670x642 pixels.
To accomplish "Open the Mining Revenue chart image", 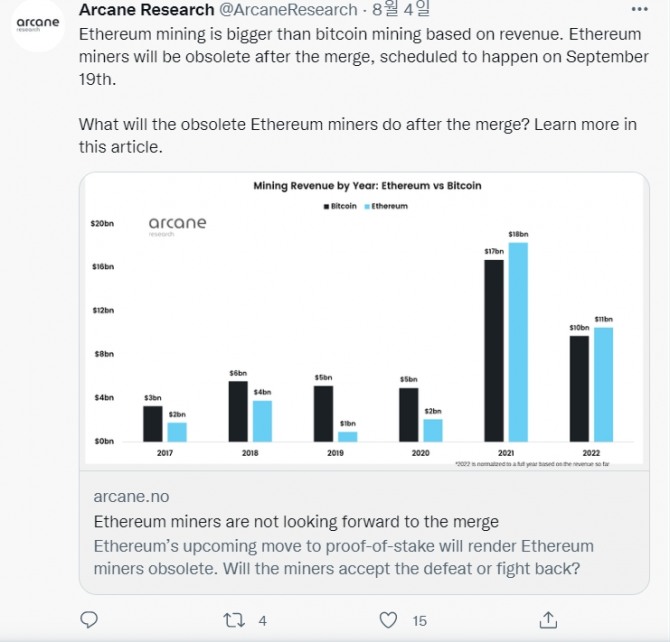I will pyautogui.click(x=364, y=318).
